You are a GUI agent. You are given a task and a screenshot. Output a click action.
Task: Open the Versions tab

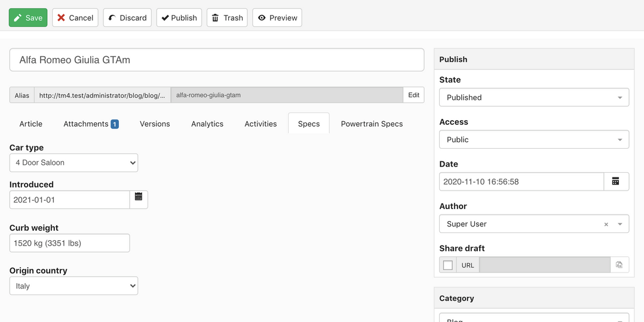click(155, 124)
